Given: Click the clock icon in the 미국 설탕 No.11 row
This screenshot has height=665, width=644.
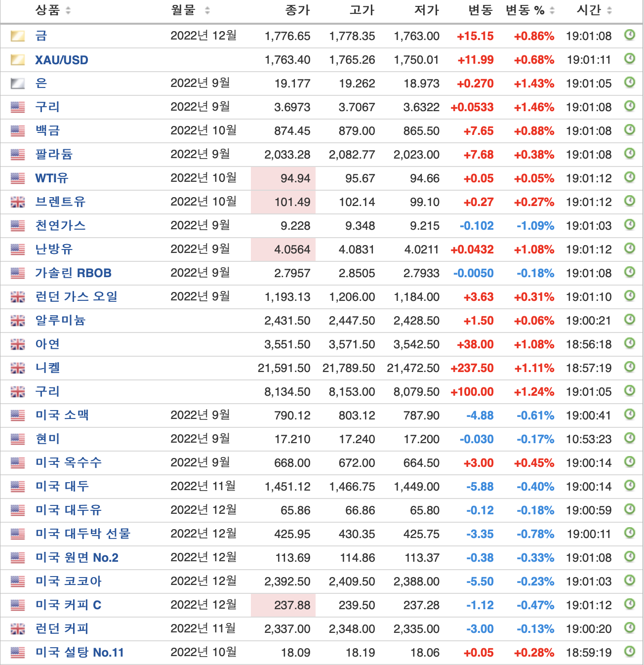Looking at the screenshot, I should [x=630, y=651].
